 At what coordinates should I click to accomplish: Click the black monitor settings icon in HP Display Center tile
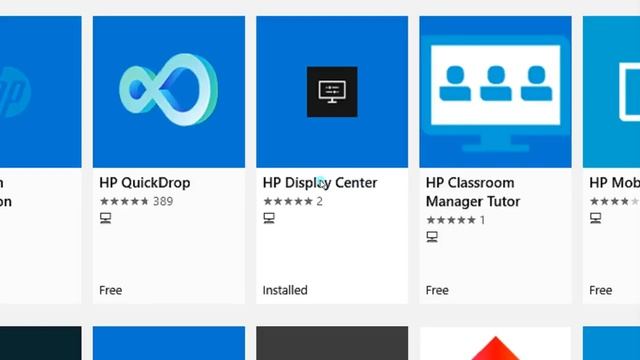click(x=332, y=92)
